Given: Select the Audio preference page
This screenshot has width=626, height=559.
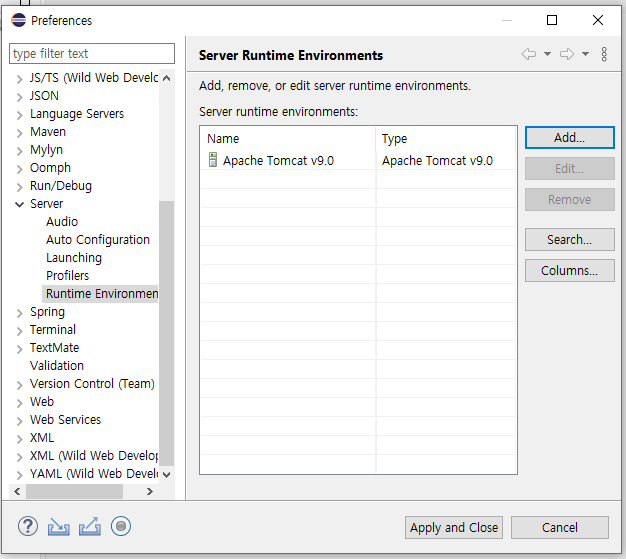Looking at the screenshot, I should (x=62, y=222).
